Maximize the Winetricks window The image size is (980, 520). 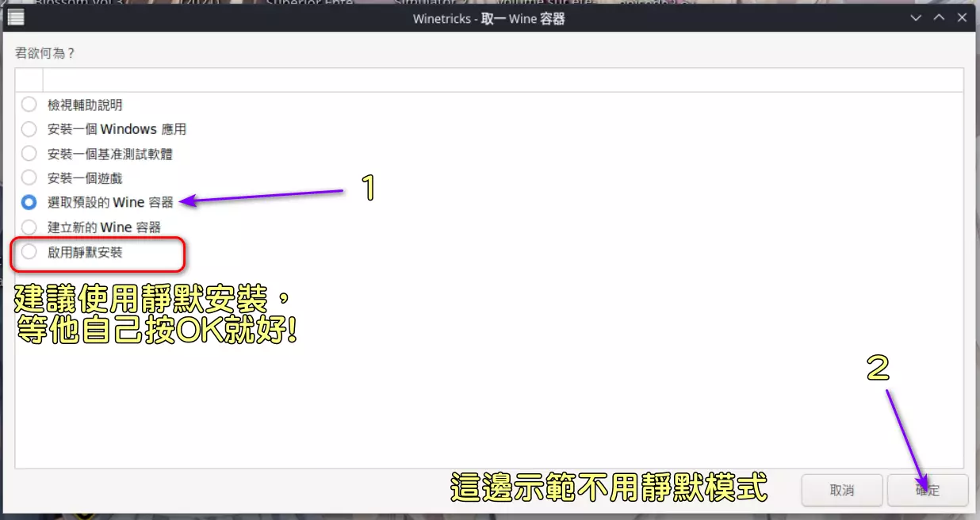[x=939, y=17]
